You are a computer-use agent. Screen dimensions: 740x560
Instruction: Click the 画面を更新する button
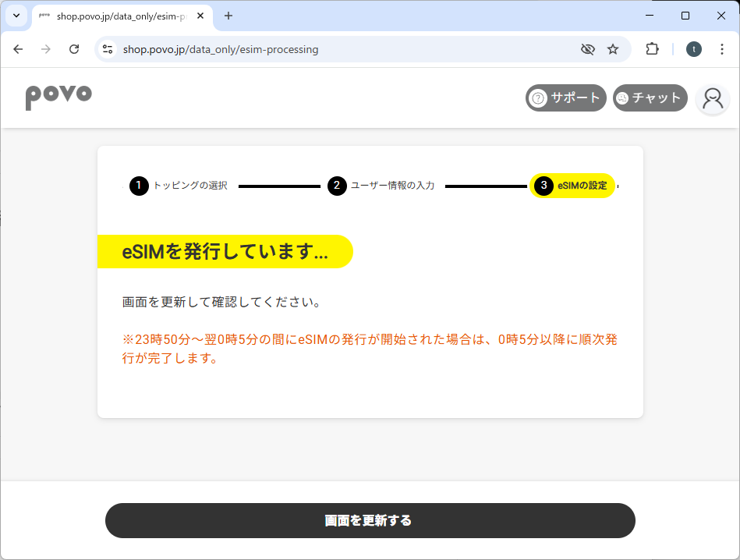point(370,520)
